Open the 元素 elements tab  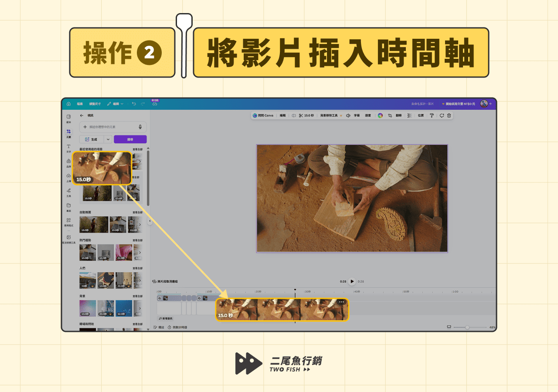[x=68, y=133]
